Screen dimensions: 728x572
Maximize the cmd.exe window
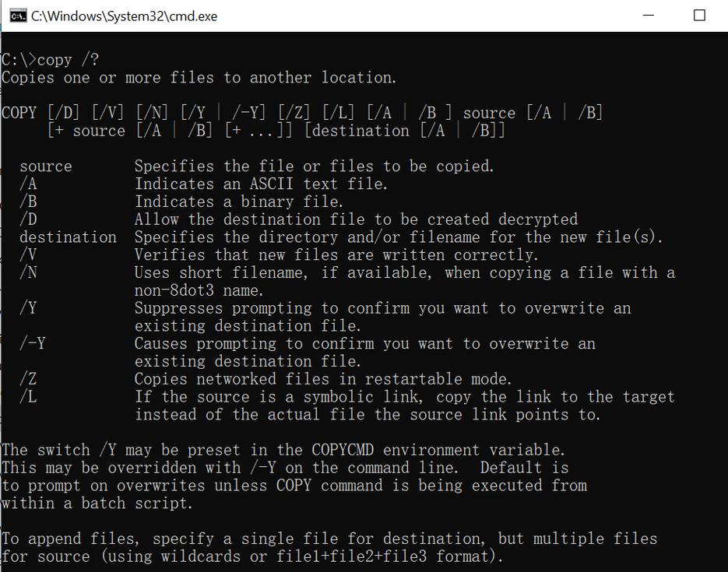click(x=698, y=16)
